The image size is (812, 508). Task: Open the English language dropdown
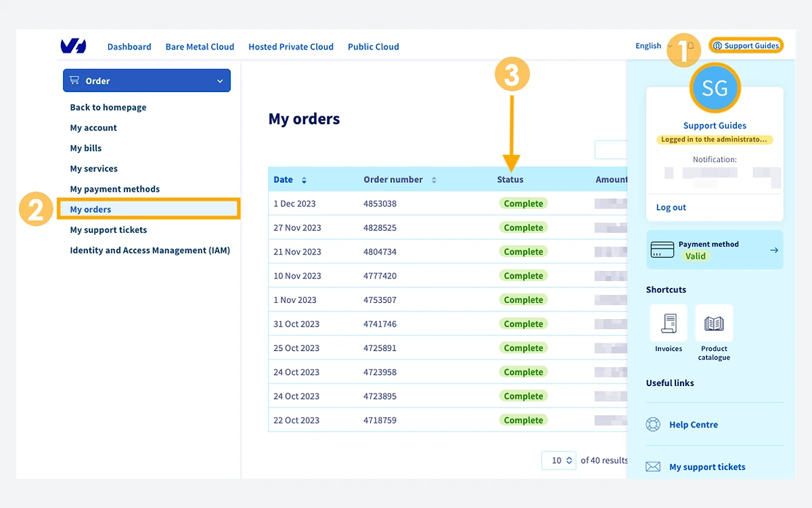tap(654, 46)
